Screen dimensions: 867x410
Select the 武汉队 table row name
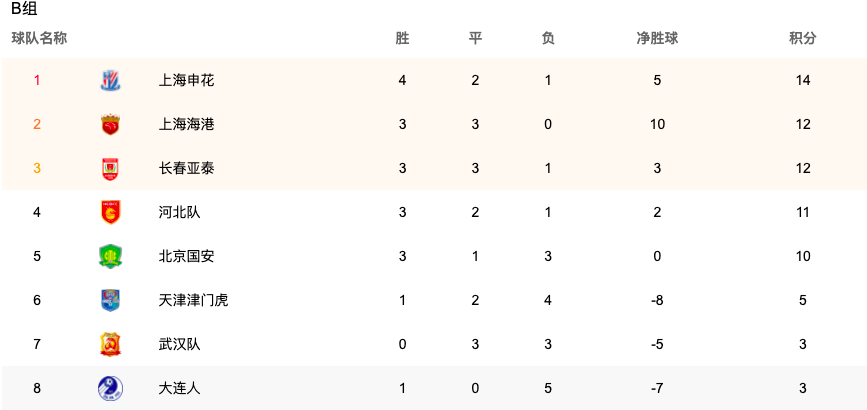[179, 344]
